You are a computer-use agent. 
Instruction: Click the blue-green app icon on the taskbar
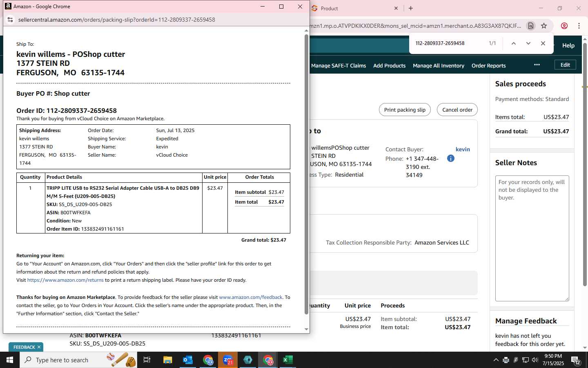pyautogui.click(x=248, y=360)
